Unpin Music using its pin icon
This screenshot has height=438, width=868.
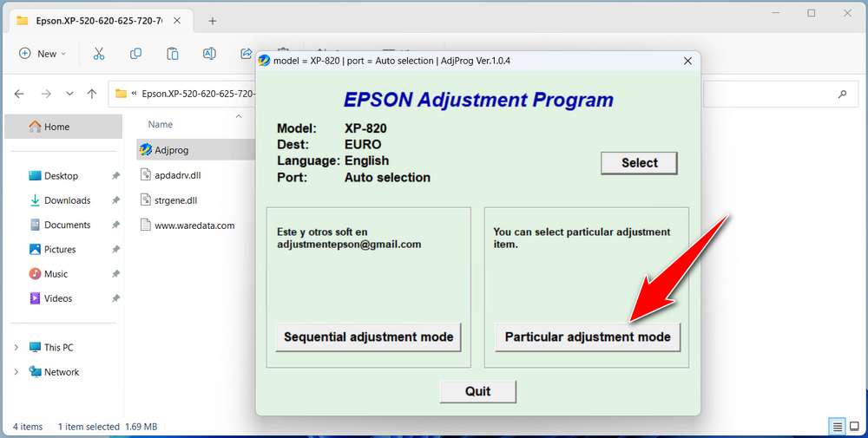pyautogui.click(x=115, y=274)
